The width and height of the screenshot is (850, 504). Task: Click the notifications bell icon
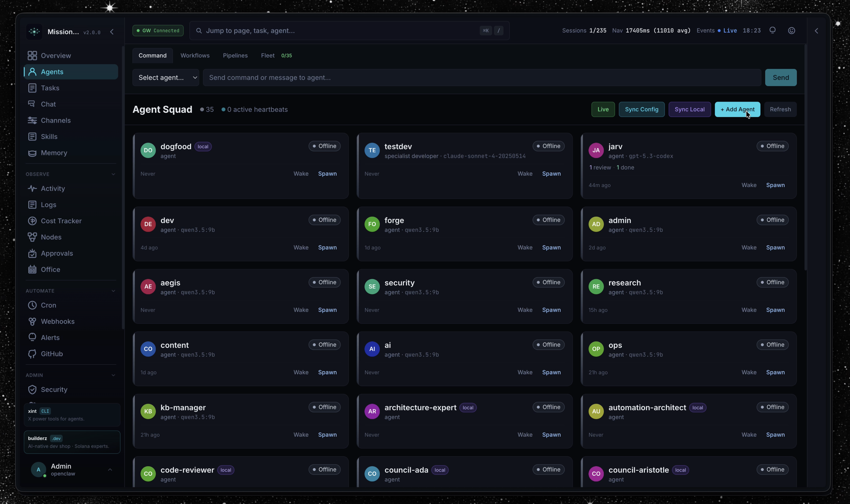[x=772, y=31]
